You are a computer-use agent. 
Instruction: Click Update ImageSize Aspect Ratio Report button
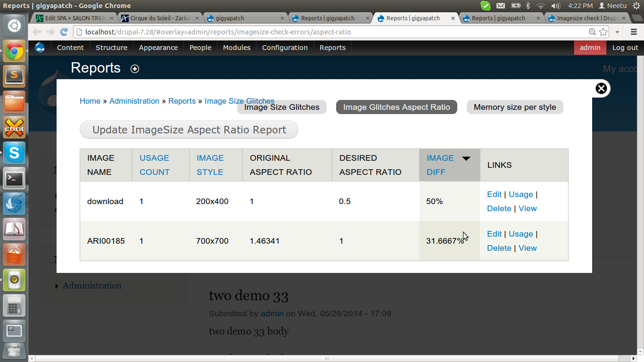[x=189, y=130]
